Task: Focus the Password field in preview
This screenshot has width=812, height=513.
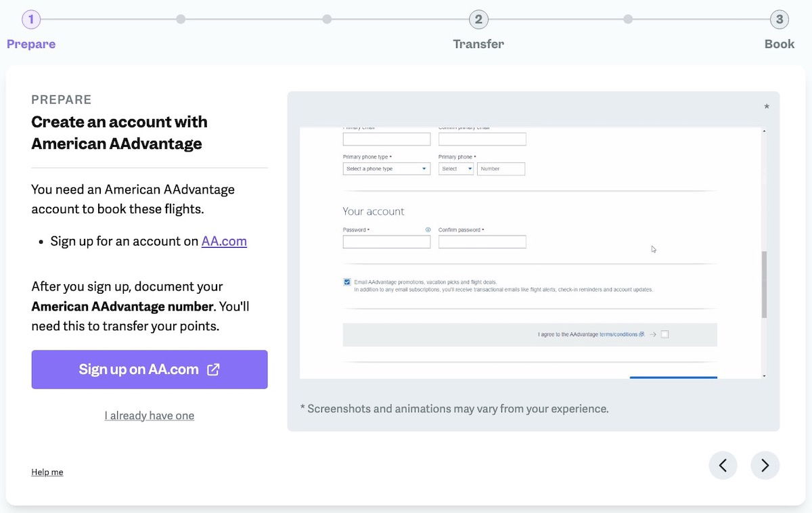Action: (386, 242)
